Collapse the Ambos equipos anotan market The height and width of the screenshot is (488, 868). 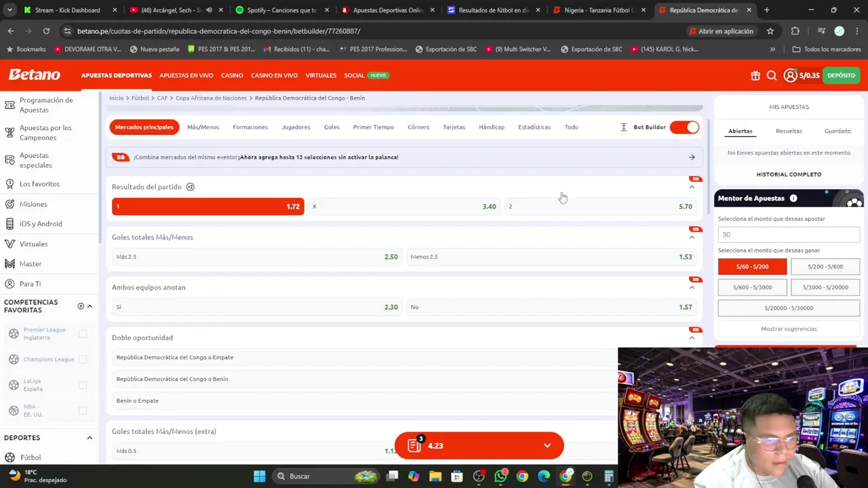coord(692,287)
